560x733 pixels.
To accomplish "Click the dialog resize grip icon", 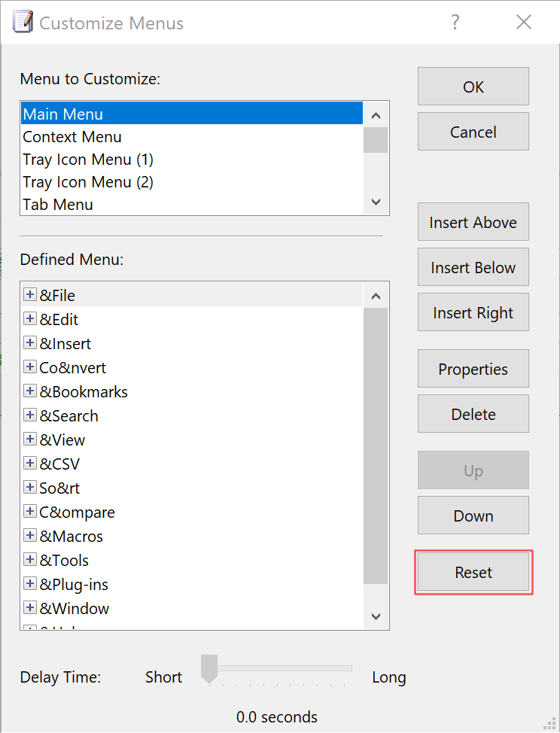I will click(549, 722).
